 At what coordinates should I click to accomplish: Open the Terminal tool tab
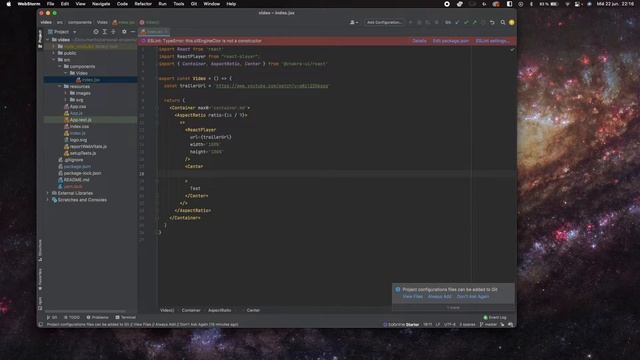coord(126,317)
